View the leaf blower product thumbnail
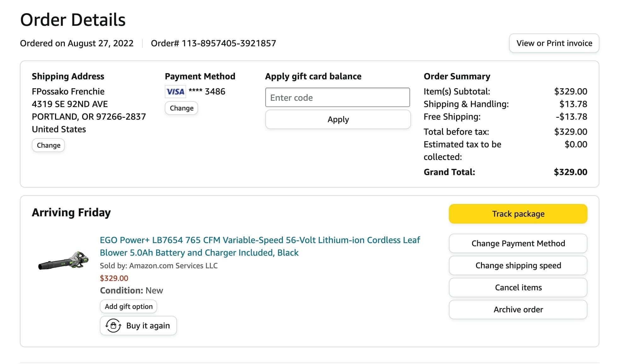The width and height of the screenshot is (618, 364). pyautogui.click(x=63, y=261)
